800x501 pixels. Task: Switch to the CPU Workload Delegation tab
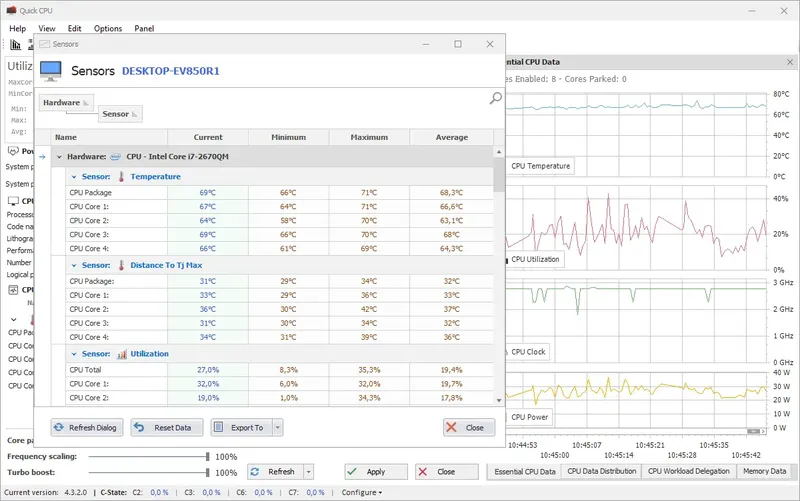tap(689, 471)
